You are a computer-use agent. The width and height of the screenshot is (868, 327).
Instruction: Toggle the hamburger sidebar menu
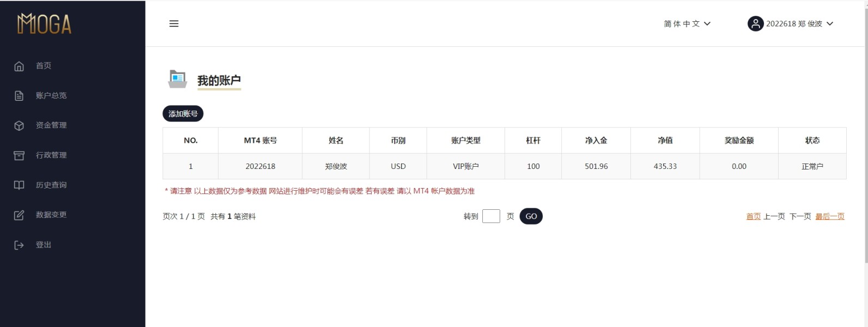pos(174,23)
